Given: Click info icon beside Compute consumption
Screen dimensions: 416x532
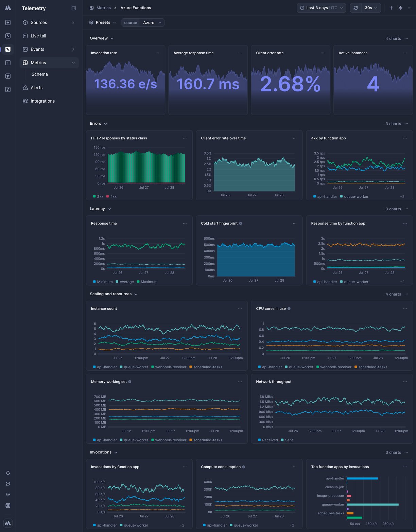Looking at the screenshot, I should 244,467.
